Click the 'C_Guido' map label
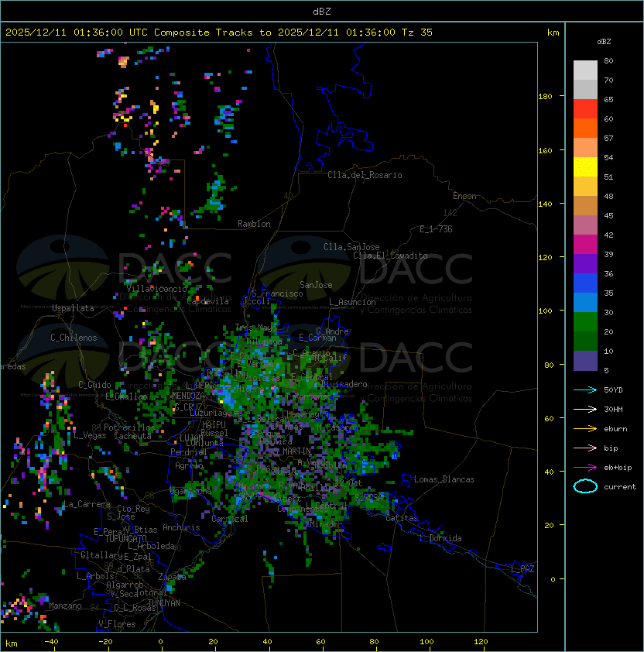This screenshot has width=644, height=652. [94, 385]
